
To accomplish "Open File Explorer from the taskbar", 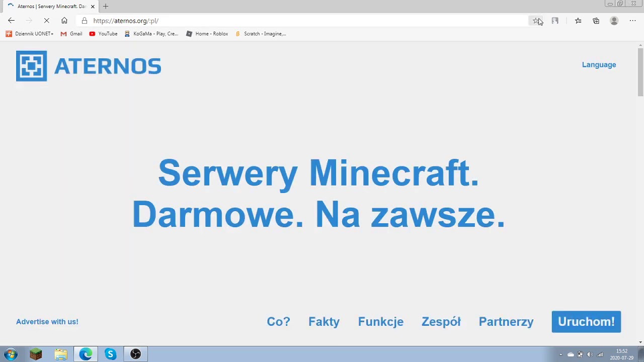I will point(61,354).
